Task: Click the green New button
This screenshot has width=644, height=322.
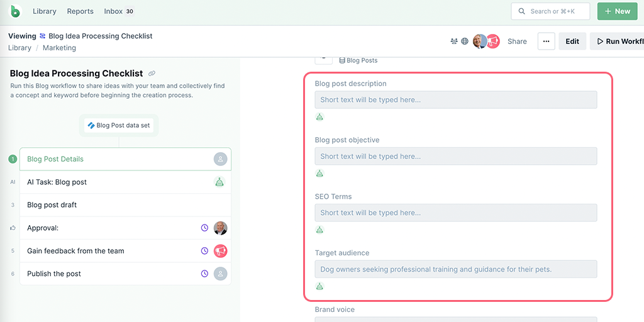Action: coord(618,11)
